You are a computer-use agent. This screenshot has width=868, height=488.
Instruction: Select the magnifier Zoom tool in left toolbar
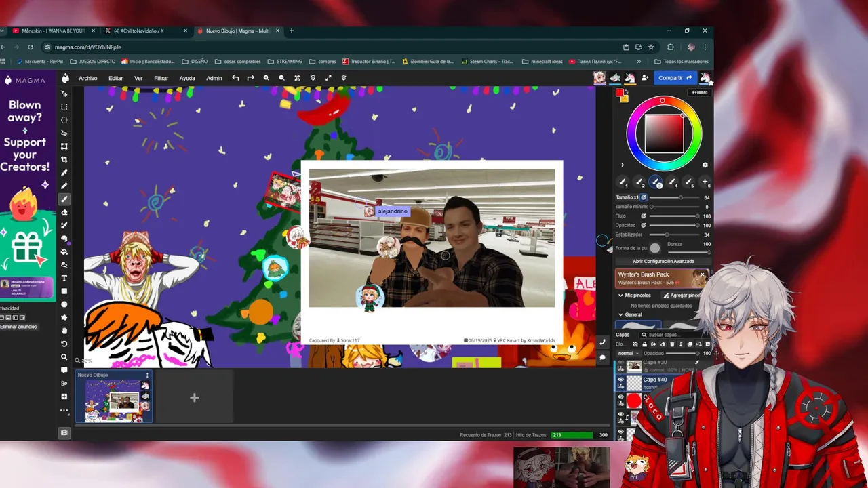point(64,357)
